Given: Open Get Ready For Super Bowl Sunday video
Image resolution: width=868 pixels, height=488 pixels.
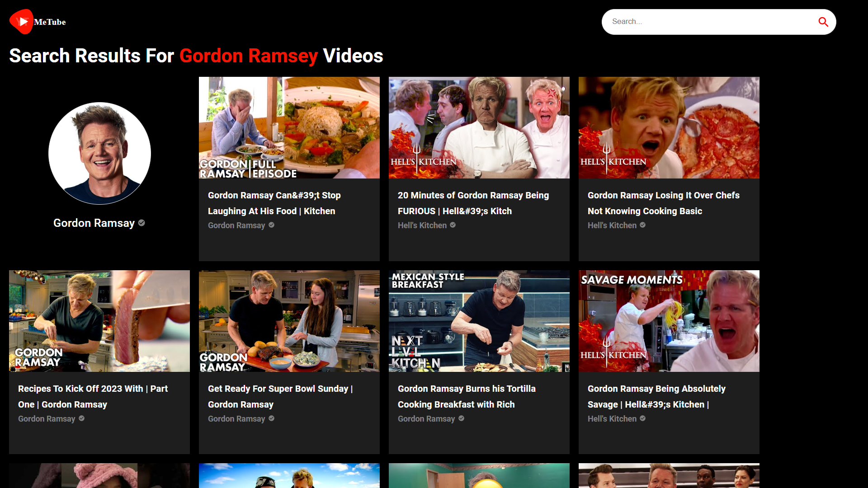Looking at the screenshot, I should [280, 396].
